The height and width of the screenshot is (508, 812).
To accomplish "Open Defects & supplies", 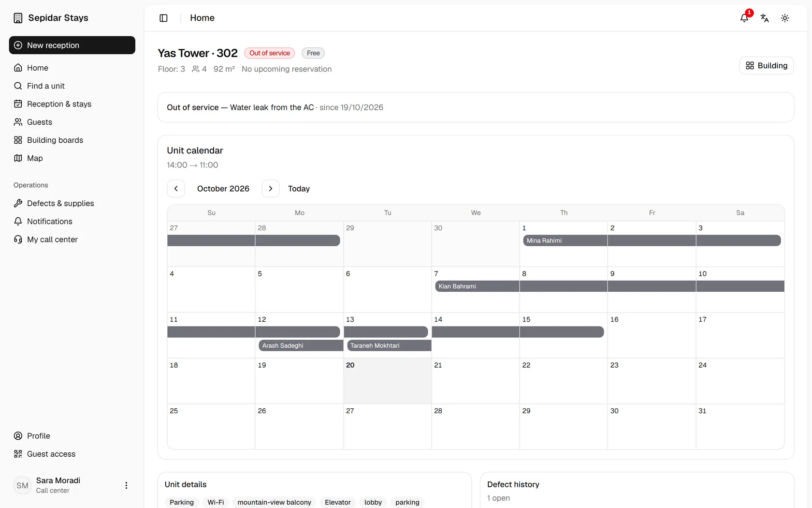I will (x=72, y=203).
